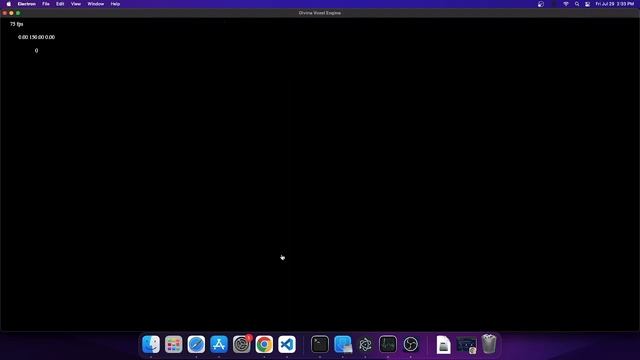Viewport: 640px width, 360px height.
Task: Click the Wi-Fi status icon
Action: point(566,4)
